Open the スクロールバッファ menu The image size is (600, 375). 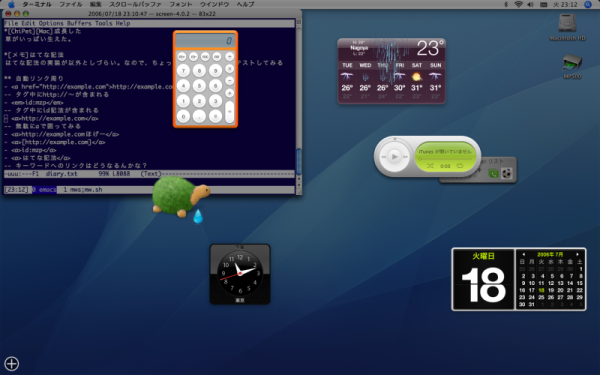(x=135, y=4)
